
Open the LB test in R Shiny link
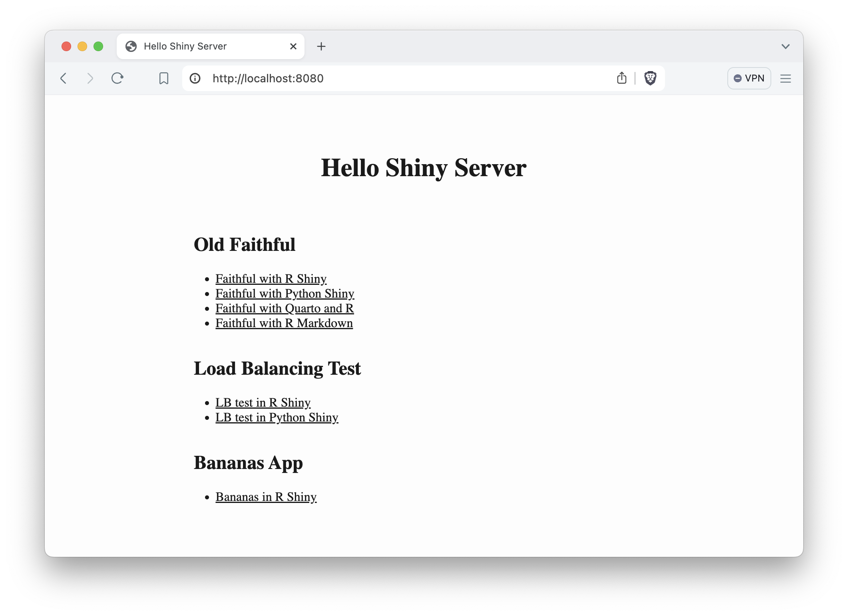(x=263, y=402)
